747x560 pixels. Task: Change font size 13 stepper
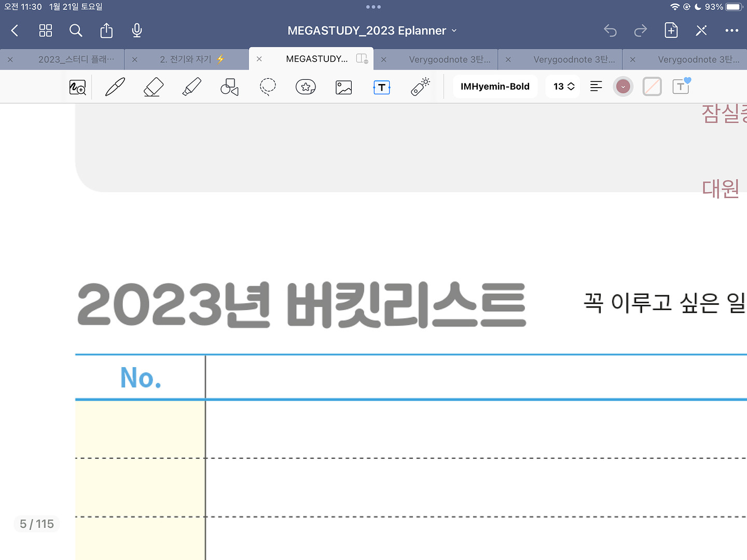(x=563, y=87)
